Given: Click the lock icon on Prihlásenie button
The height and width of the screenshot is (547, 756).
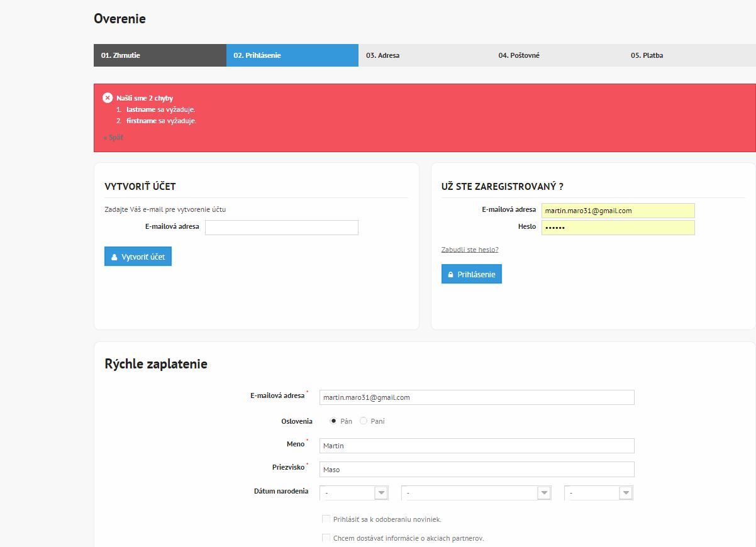Looking at the screenshot, I should click(450, 275).
